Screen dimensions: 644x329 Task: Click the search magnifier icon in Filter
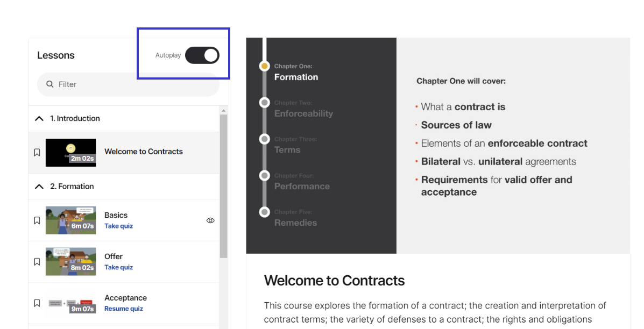[x=49, y=84]
